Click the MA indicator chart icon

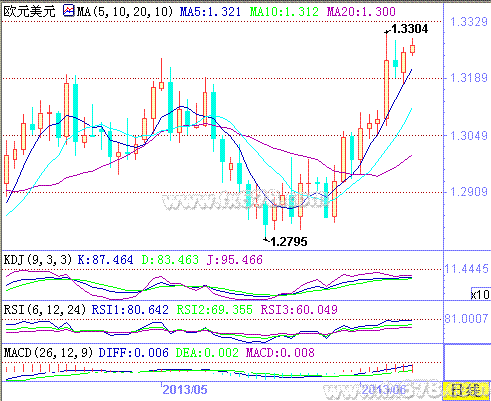[x=69, y=11]
